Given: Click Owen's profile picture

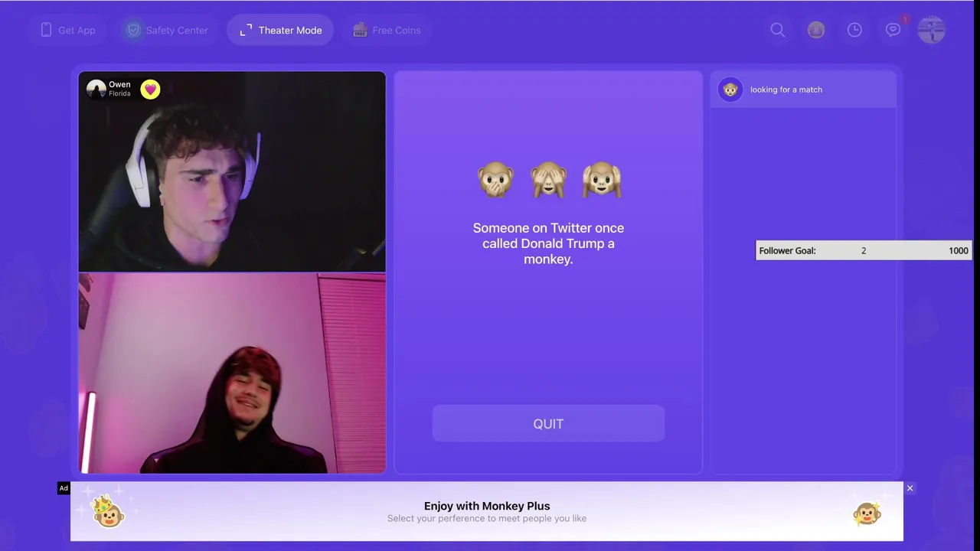Looking at the screenshot, I should pos(96,89).
